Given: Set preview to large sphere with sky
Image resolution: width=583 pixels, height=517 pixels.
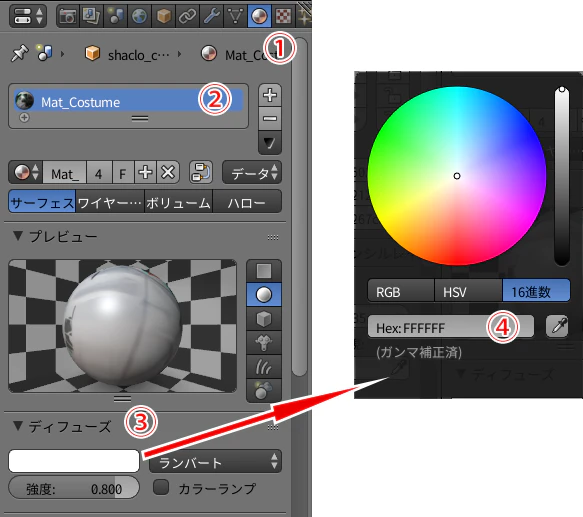Looking at the screenshot, I should pos(264,390).
